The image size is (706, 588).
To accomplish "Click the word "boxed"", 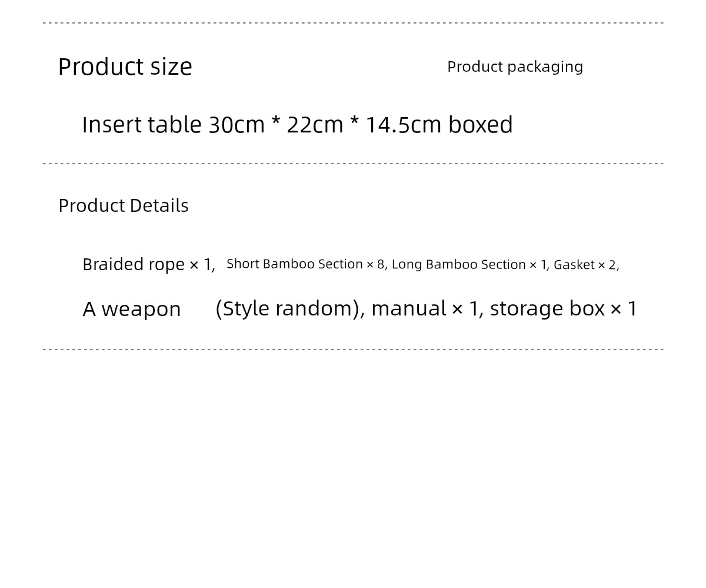I will click(x=481, y=125).
